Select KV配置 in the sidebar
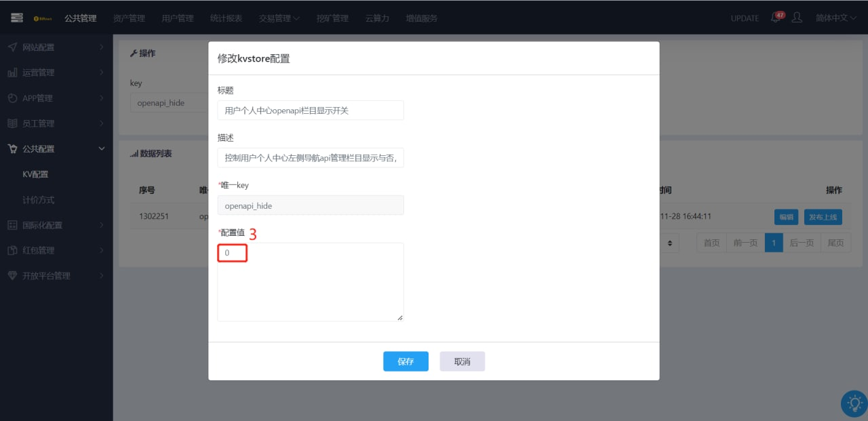The height and width of the screenshot is (421, 868). (35, 174)
